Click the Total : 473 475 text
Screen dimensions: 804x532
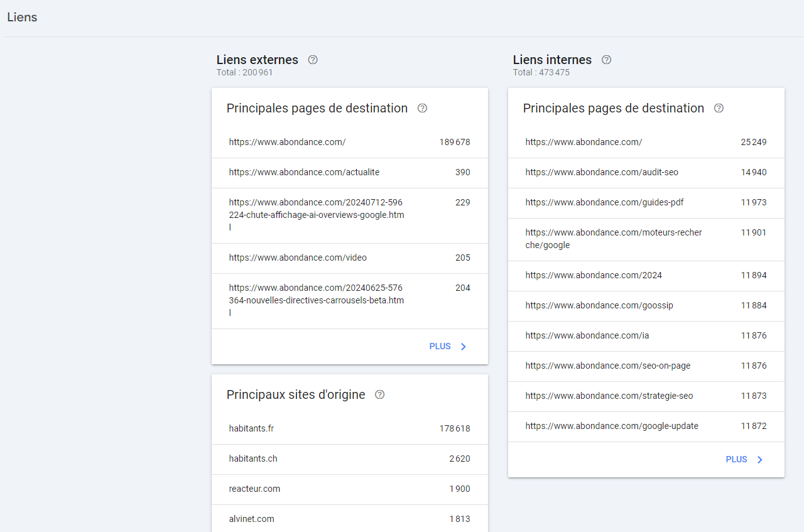[541, 72]
